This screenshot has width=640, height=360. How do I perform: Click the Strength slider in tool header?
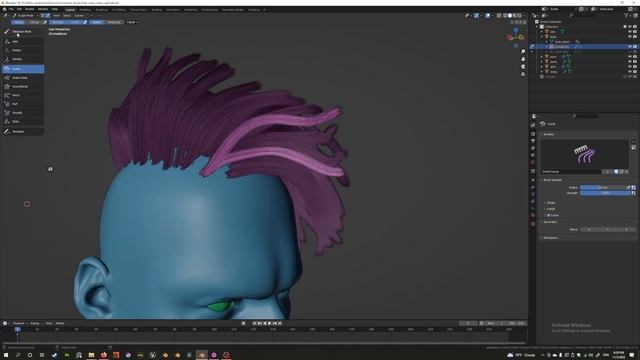[66, 22]
